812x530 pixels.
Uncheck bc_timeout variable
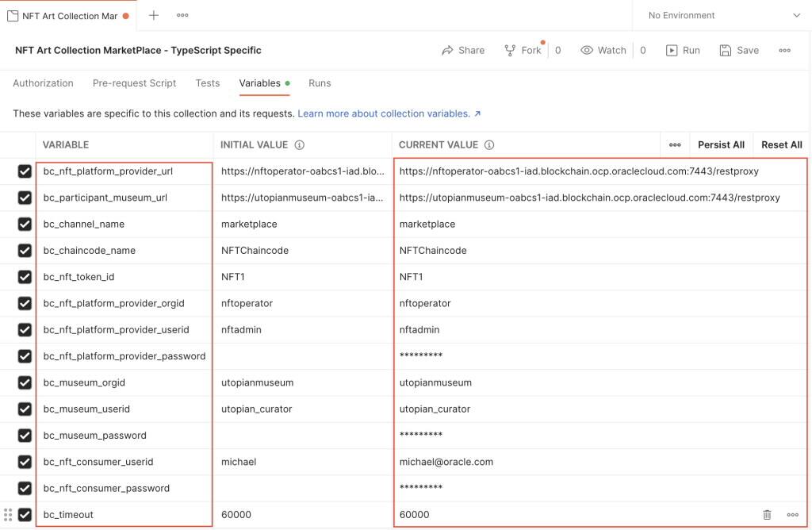[x=25, y=514]
